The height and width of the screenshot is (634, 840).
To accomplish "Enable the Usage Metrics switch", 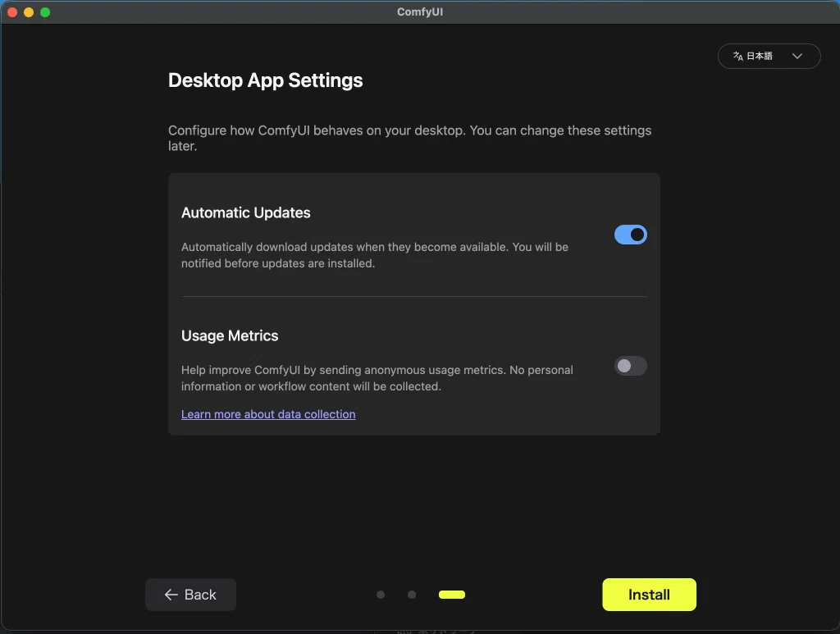I will click(x=631, y=366).
